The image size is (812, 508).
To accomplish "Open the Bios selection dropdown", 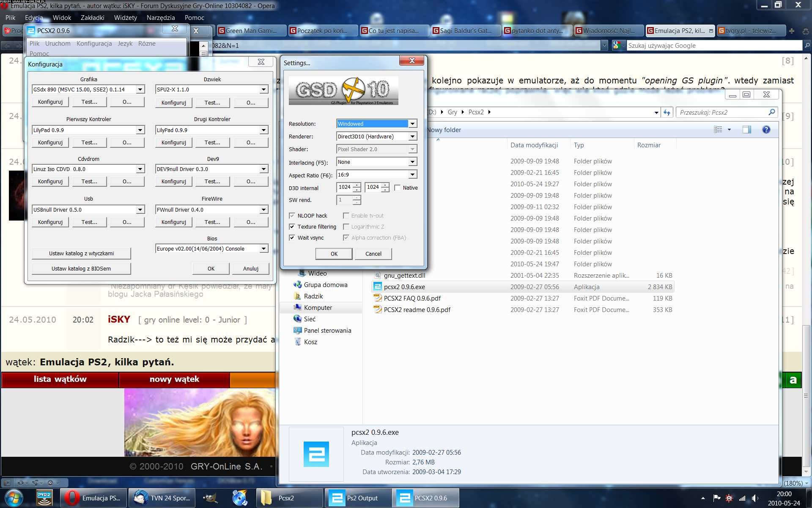I will point(263,248).
